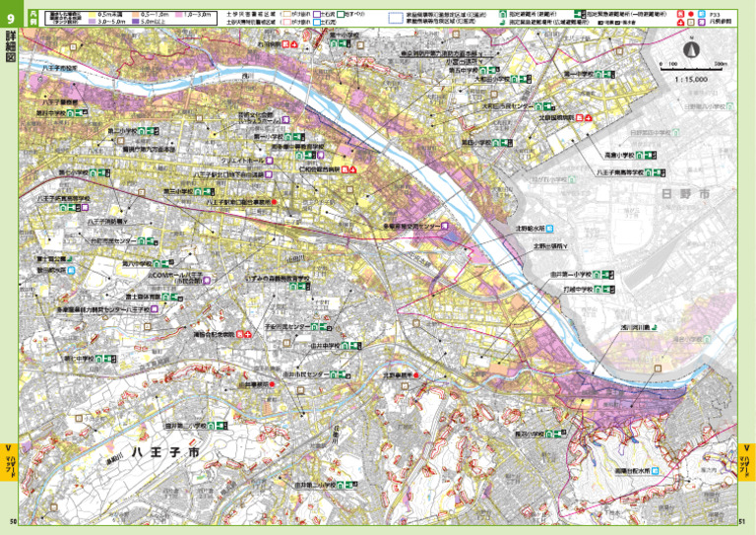The width and height of the screenshot is (756, 535).
Task: Click the large 日野市 city label
Action: [x=686, y=194]
